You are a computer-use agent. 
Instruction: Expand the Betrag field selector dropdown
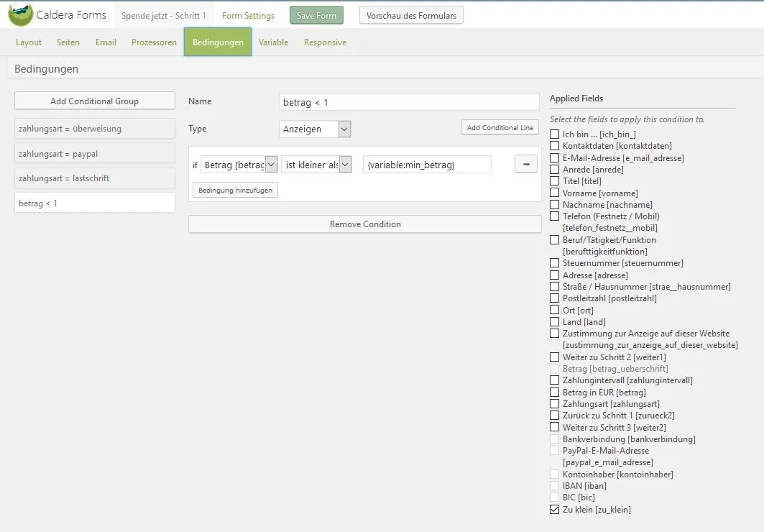click(239, 165)
